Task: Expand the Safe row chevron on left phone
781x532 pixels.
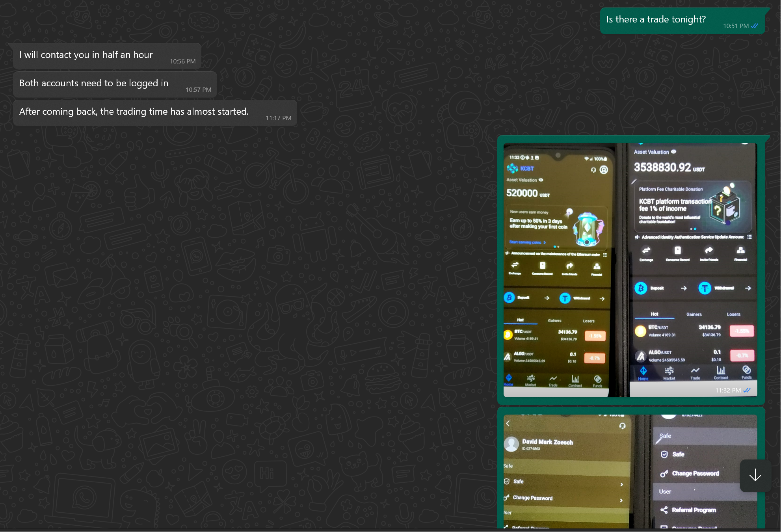Action: point(621,484)
